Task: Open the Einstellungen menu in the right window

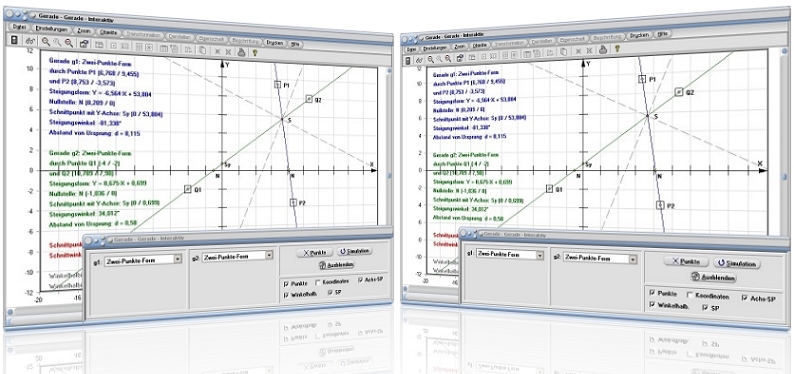Action: click(435, 47)
